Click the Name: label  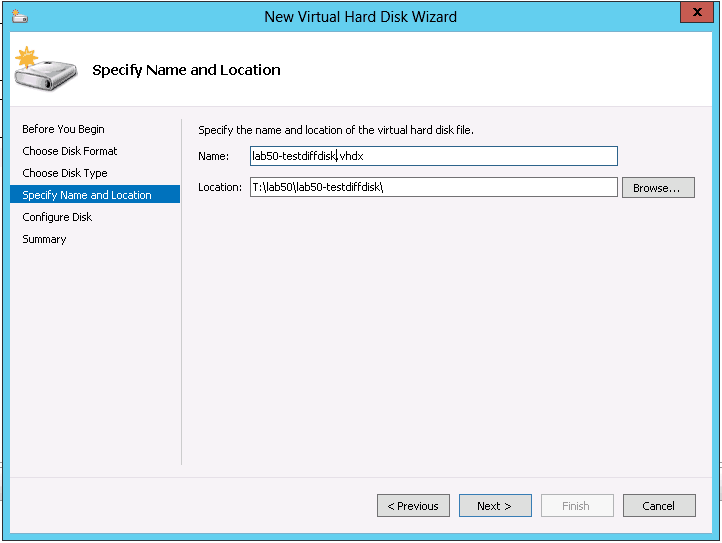coord(213,156)
